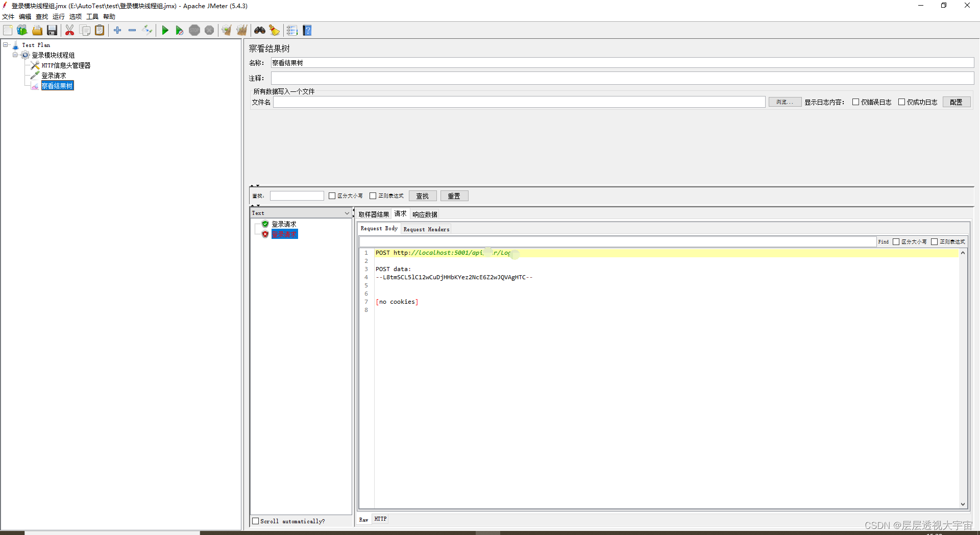Copy element using the Copy icon
This screenshot has width=980, height=535.
(85, 31)
